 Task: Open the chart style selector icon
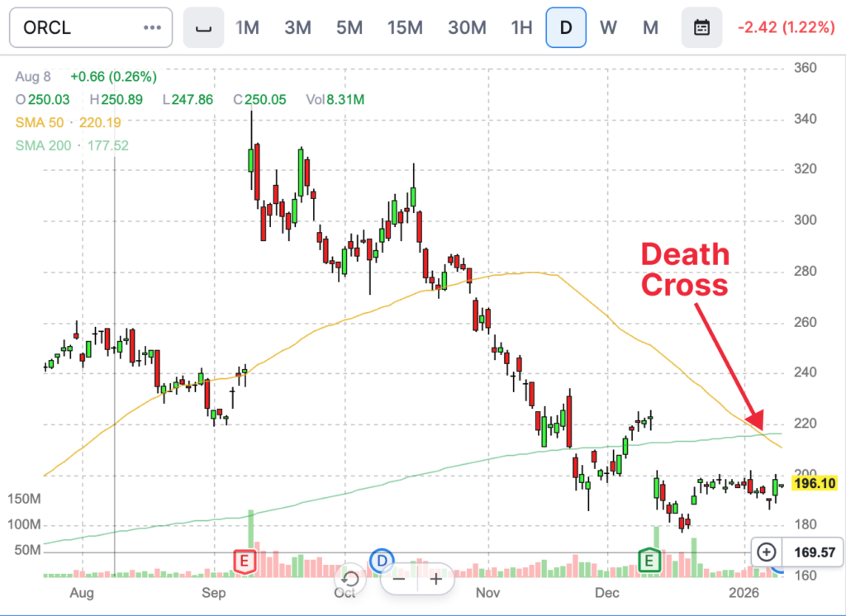pos(203,27)
